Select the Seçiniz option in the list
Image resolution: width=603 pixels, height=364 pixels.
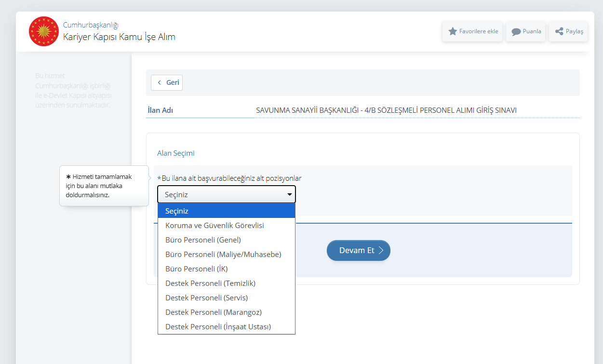[227, 211]
